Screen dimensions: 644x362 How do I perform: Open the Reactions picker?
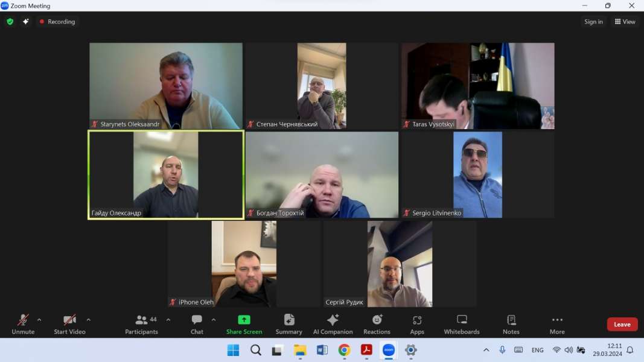(x=377, y=324)
